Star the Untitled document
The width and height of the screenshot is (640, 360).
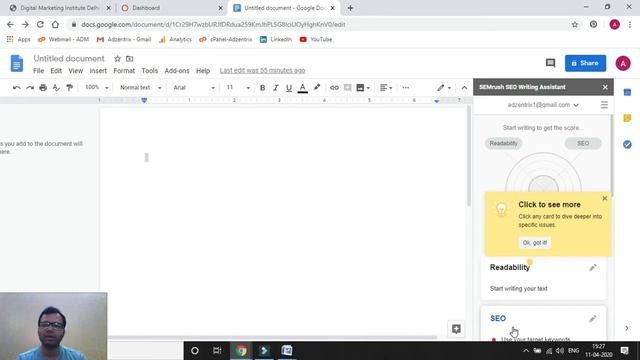117,59
